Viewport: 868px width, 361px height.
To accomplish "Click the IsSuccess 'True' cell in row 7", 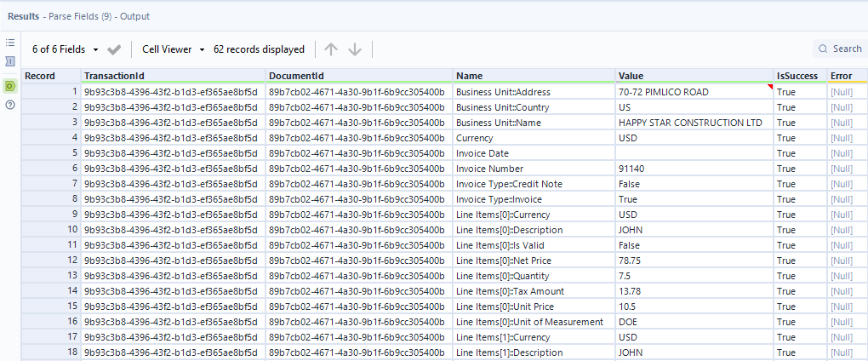I will pos(801,184).
